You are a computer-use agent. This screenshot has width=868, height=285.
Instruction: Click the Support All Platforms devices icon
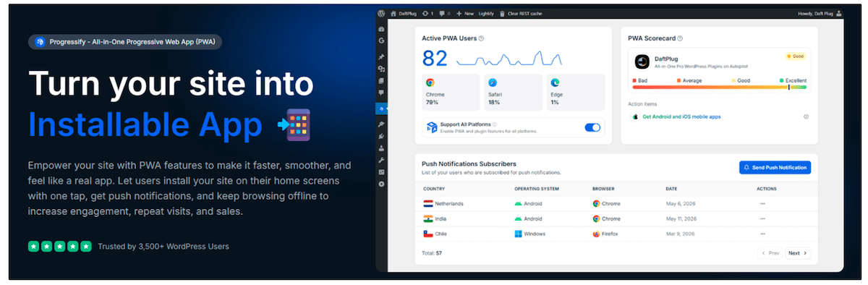coord(431,127)
